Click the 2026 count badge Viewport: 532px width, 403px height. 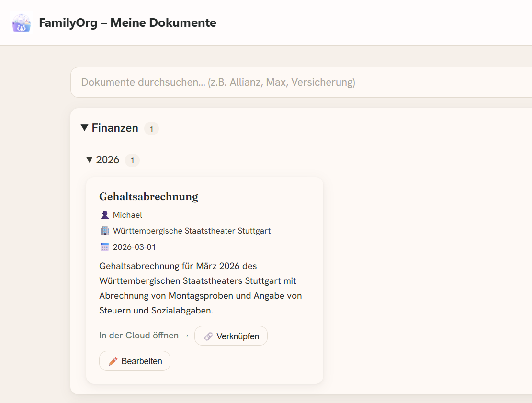point(132,160)
